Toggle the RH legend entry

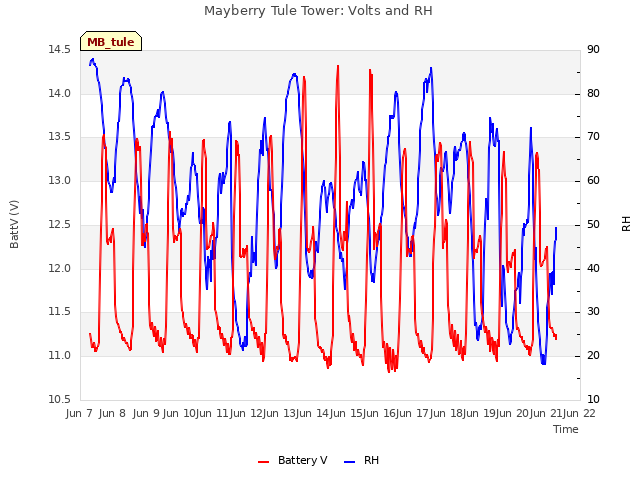pyautogui.click(x=362, y=460)
